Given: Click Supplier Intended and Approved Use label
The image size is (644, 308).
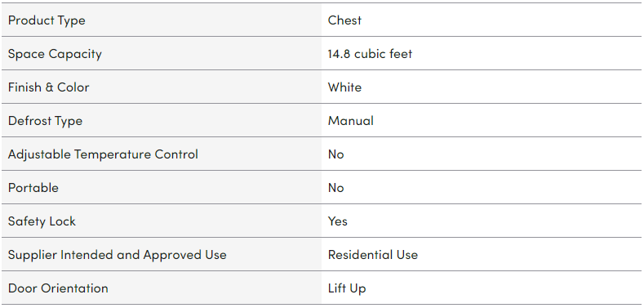Looking at the screenshot, I should [x=117, y=255].
